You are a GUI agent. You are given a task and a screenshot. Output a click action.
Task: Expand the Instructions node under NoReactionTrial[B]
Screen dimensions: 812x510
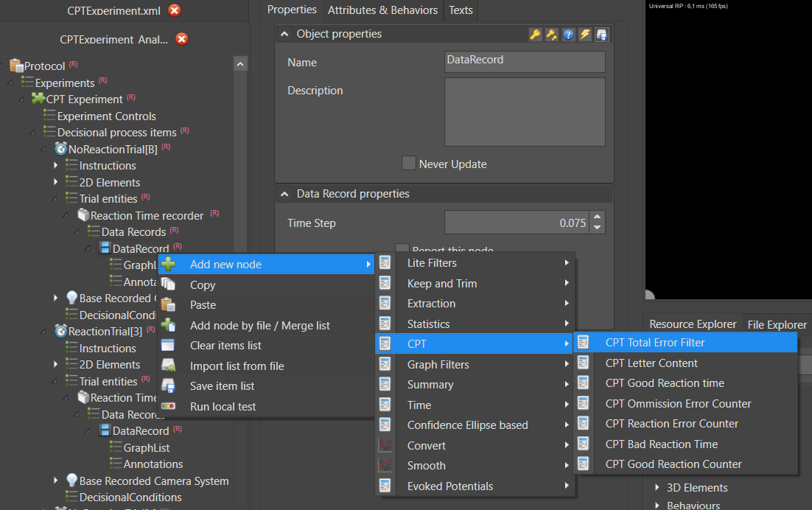click(x=56, y=166)
